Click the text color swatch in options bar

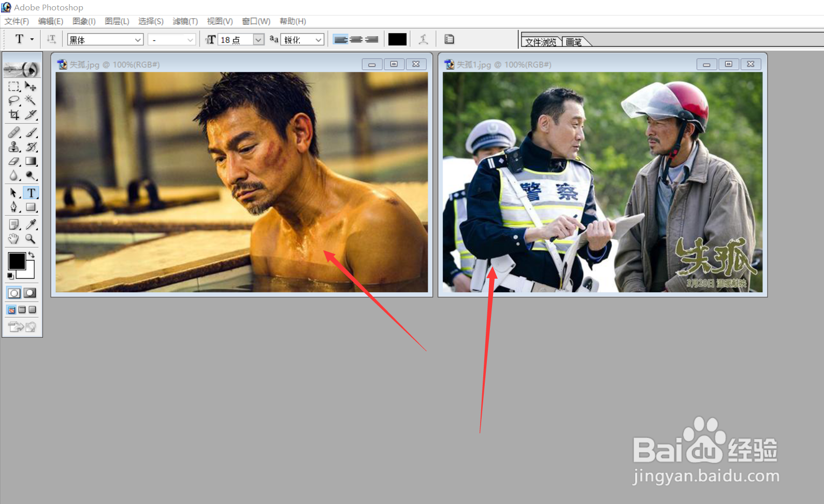coord(397,39)
